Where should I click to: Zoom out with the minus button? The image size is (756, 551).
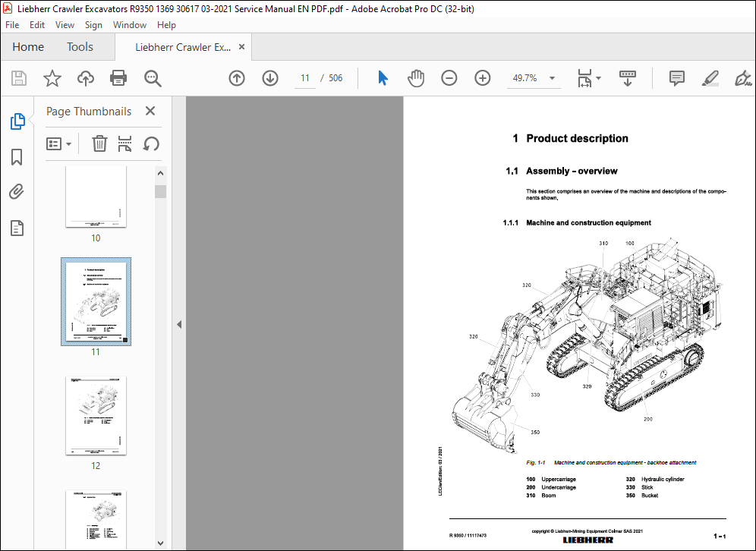[449, 78]
